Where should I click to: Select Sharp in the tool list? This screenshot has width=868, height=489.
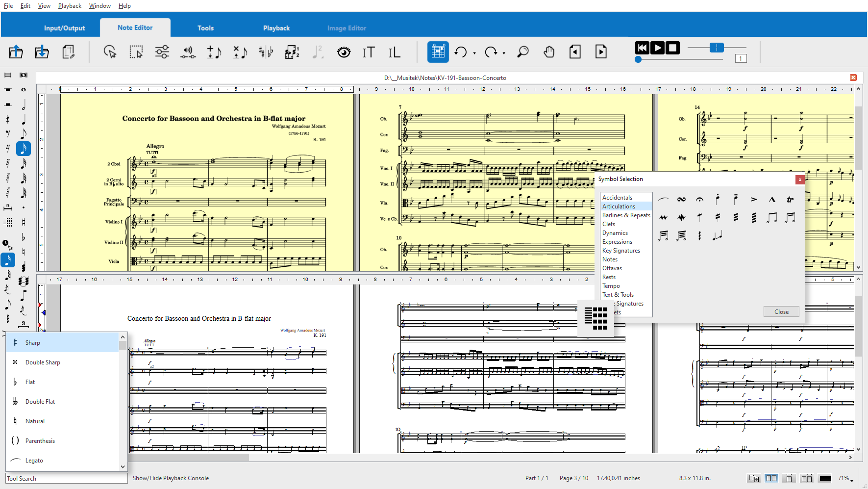click(x=62, y=342)
